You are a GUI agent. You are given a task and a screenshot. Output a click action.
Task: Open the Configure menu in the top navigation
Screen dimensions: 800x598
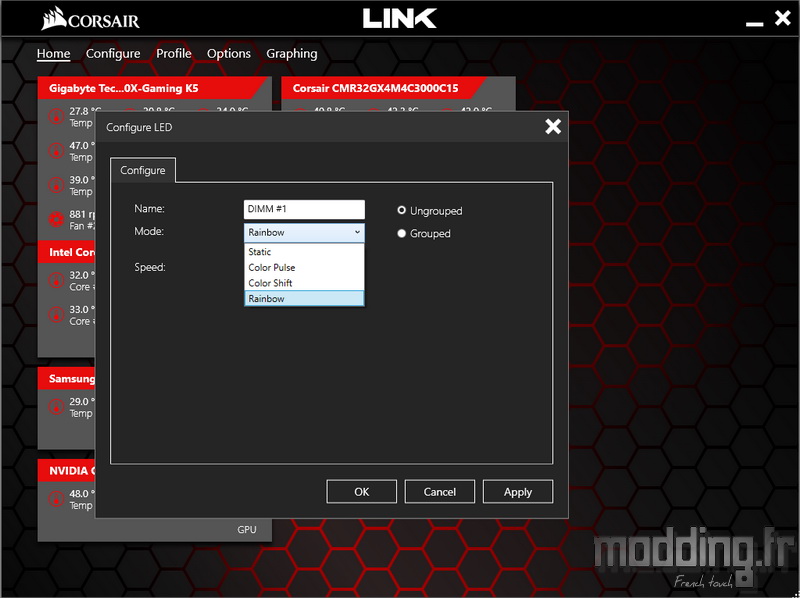113,54
